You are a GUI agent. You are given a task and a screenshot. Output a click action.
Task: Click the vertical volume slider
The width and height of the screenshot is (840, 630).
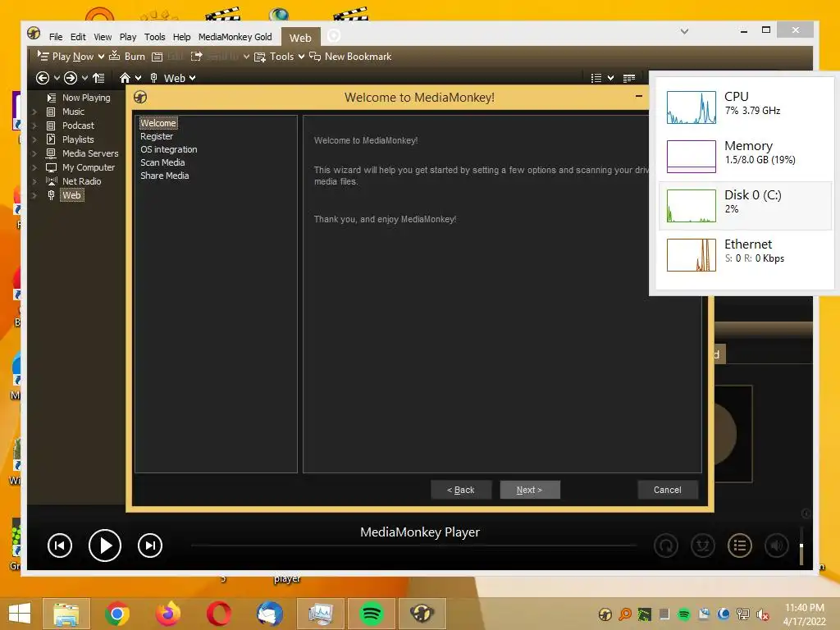pos(801,546)
